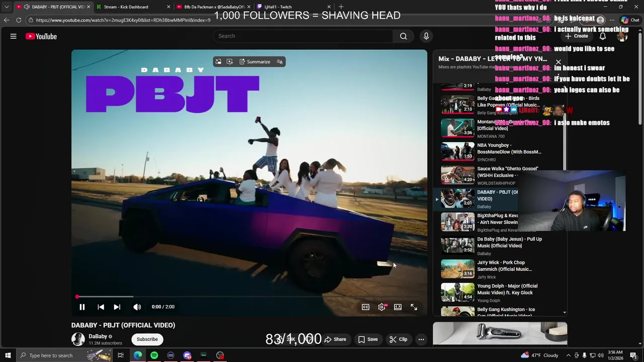Close the LjHall1 - Twitch tab
The width and height of the screenshot is (644, 362).
[329, 7]
